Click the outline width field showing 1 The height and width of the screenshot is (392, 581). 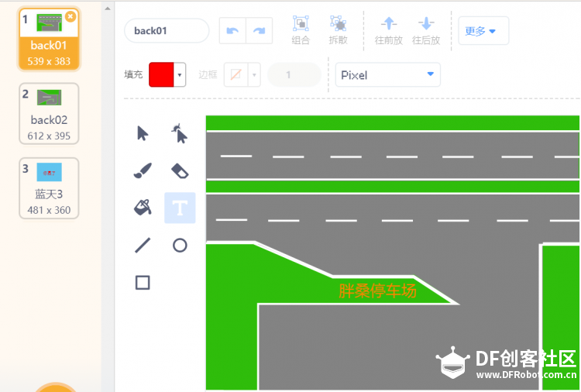coord(294,75)
